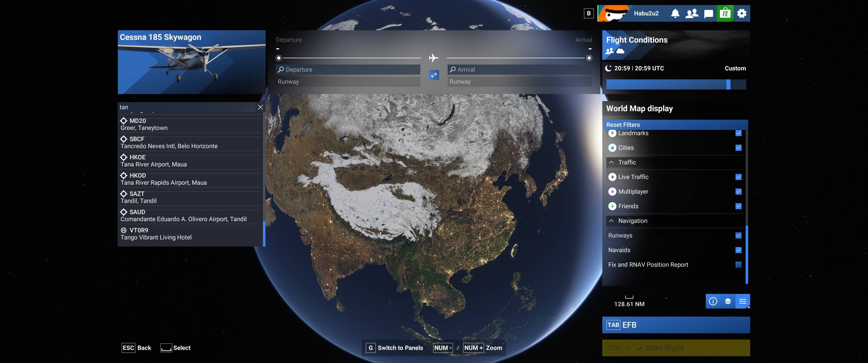The image size is (868, 363).
Task: Enable Fix and RNAV Position Report
Action: pos(738,265)
